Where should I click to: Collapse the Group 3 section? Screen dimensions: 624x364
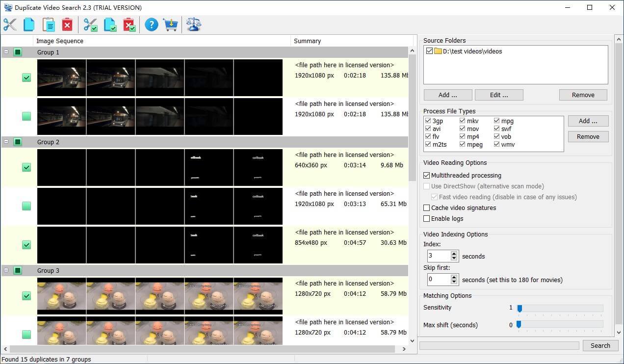click(x=6, y=270)
